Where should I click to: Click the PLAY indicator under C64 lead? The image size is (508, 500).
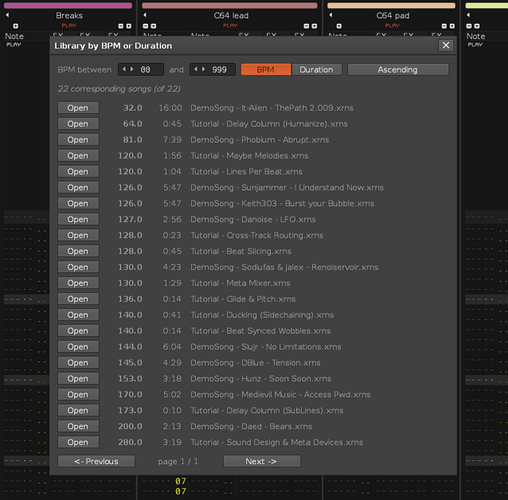pyautogui.click(x=230, y=26)
